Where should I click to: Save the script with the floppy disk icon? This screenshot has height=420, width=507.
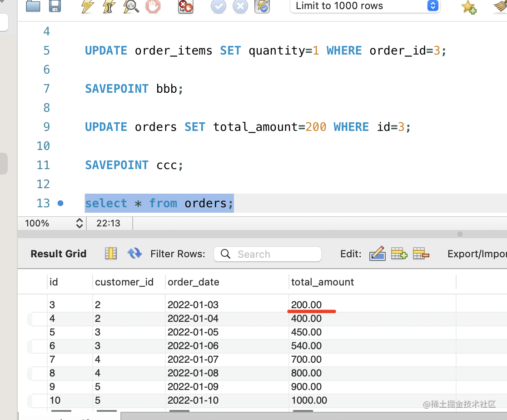point(55,6)
